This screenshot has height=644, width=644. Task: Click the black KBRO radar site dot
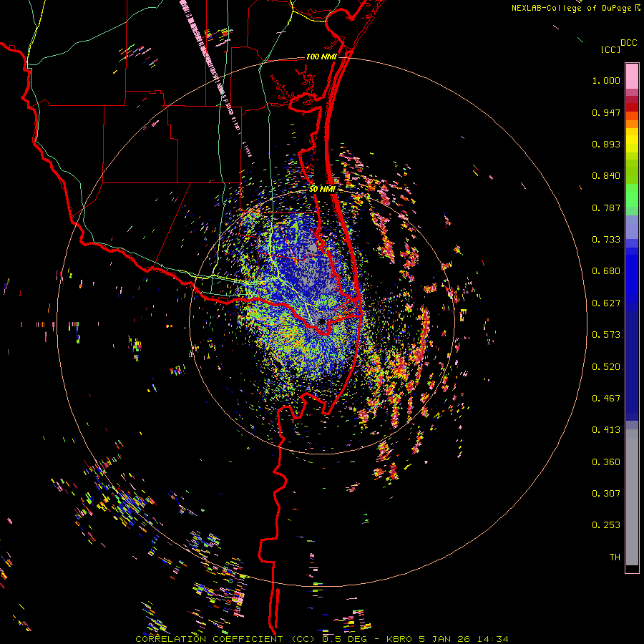pyautogui.click(x=323, y=322)
